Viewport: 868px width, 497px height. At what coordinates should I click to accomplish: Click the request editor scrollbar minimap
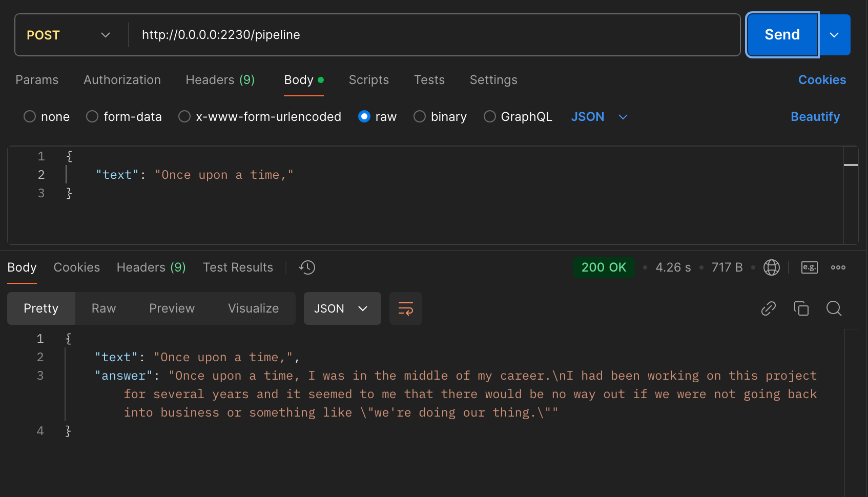click(x=851, y=195)
